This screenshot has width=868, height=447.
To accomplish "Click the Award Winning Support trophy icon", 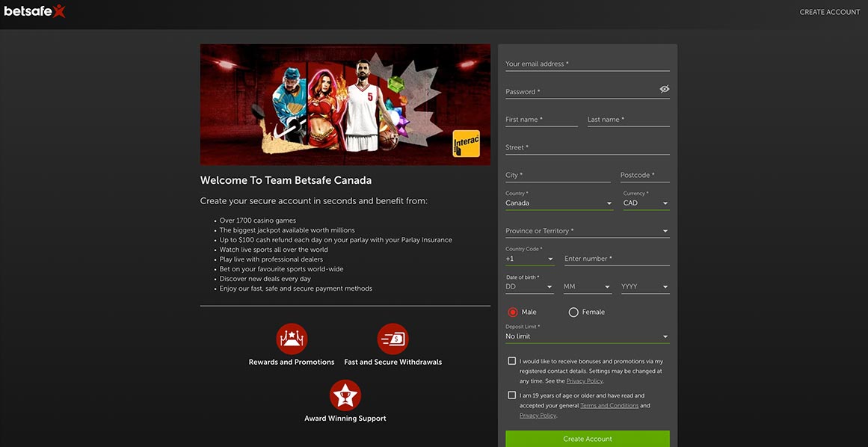I will (x=345, y=395).
